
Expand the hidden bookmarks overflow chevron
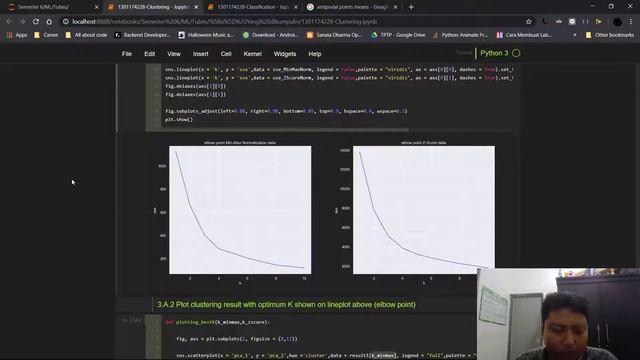(575, 35)
